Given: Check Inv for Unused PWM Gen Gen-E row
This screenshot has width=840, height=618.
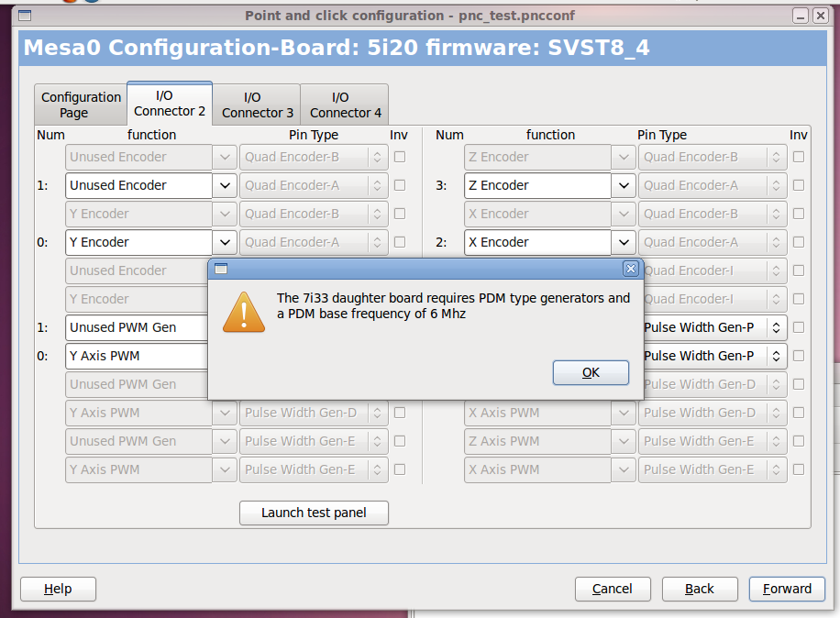Looking at the screenshot, I should [400, 441].
